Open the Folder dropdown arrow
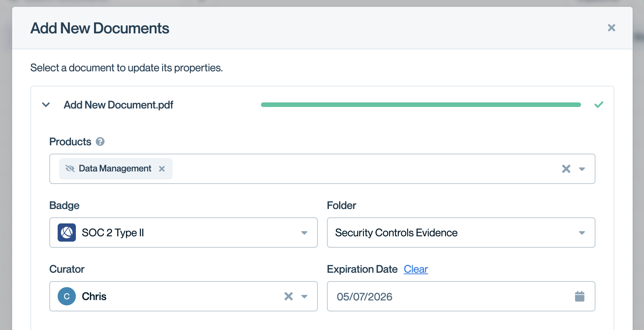This screenshot has width=644, height=330. coord(582,233)
